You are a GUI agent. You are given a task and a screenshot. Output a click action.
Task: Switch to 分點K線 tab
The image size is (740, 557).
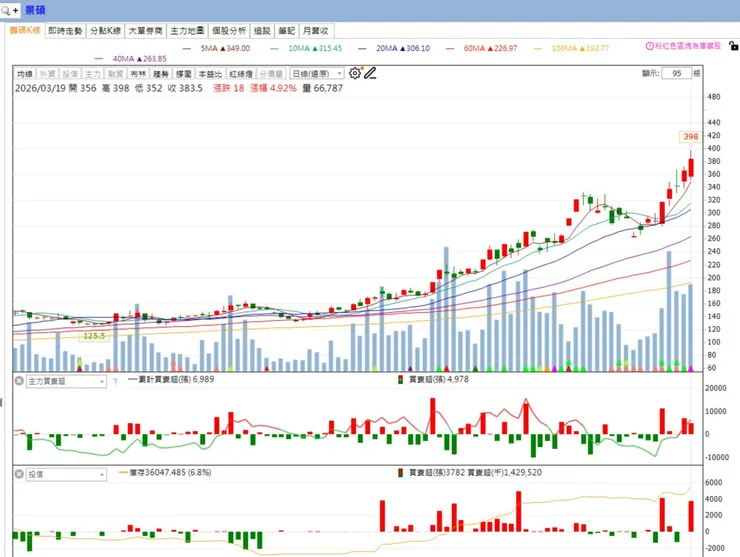pyautogui.click(x=106, y=31)
